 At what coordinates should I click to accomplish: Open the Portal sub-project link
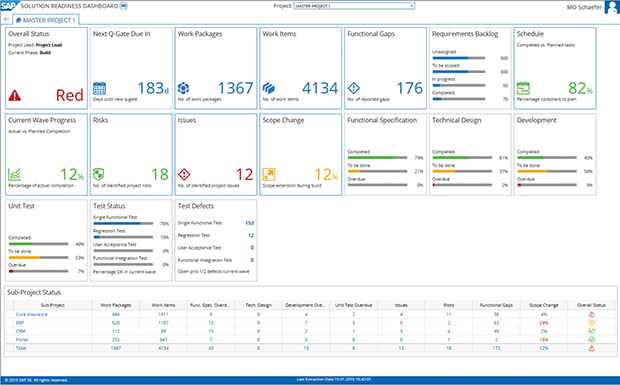click(22, 340)
